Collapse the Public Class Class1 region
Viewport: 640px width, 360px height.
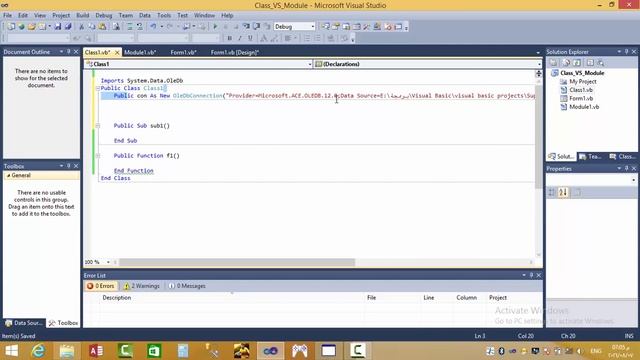[98, 88]
